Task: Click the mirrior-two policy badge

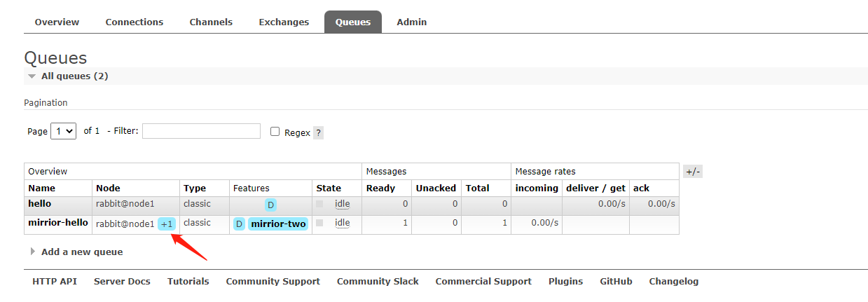Action: [x=278, y=224]
